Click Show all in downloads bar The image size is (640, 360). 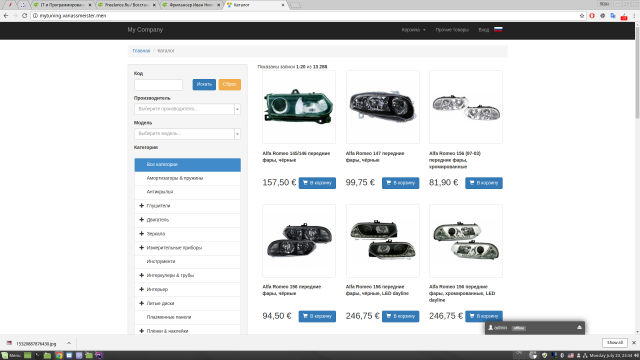click(615, 343)
